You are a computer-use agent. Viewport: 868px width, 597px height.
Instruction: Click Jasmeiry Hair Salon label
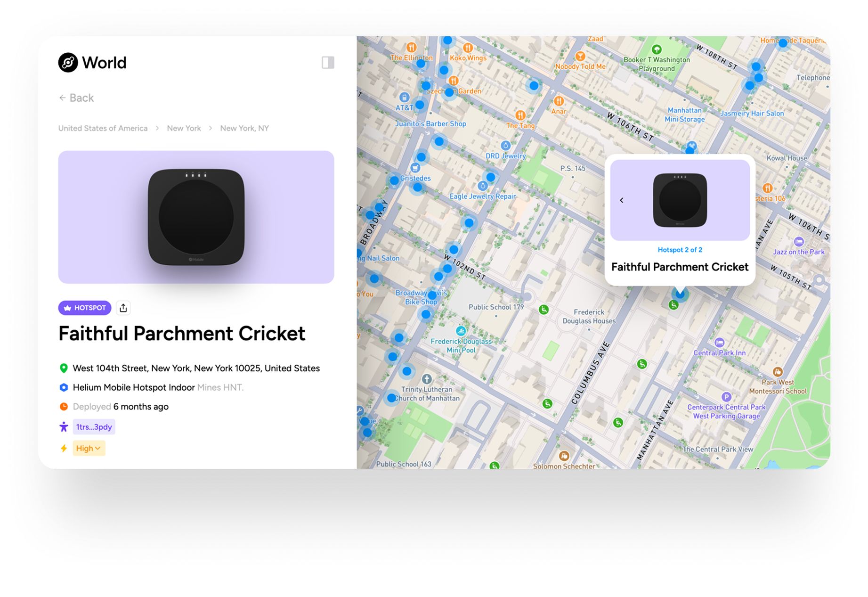tap(752, 114)
